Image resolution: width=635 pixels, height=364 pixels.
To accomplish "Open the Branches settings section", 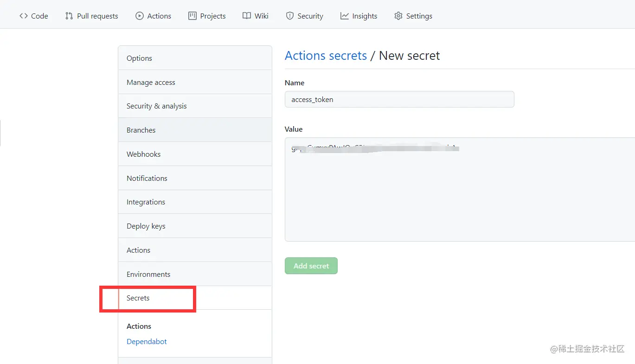I will (141, 130).
